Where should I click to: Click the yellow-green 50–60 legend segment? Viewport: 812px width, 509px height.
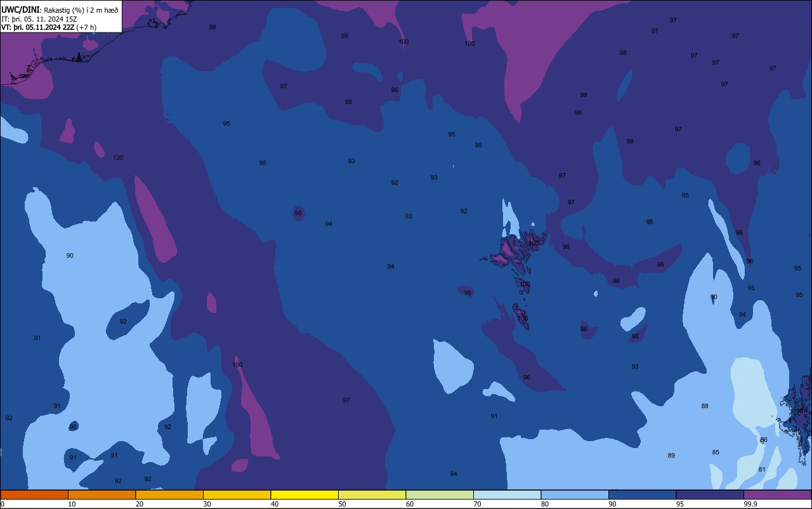[x=372, y=494]
